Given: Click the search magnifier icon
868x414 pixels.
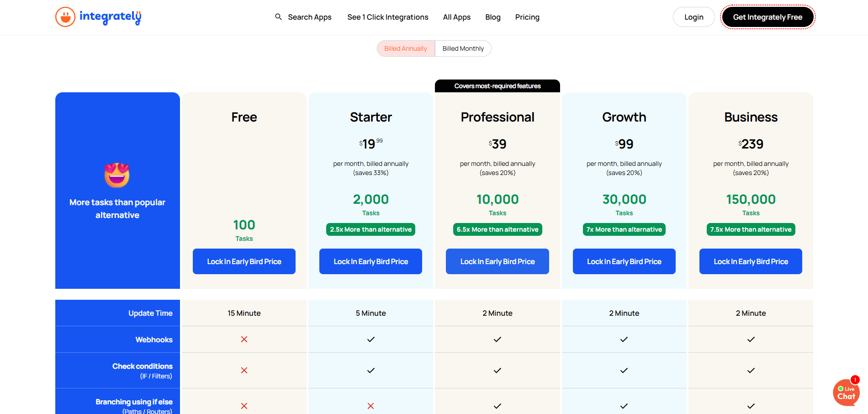Looking at the screenshot, I should [x=278, y=16].
